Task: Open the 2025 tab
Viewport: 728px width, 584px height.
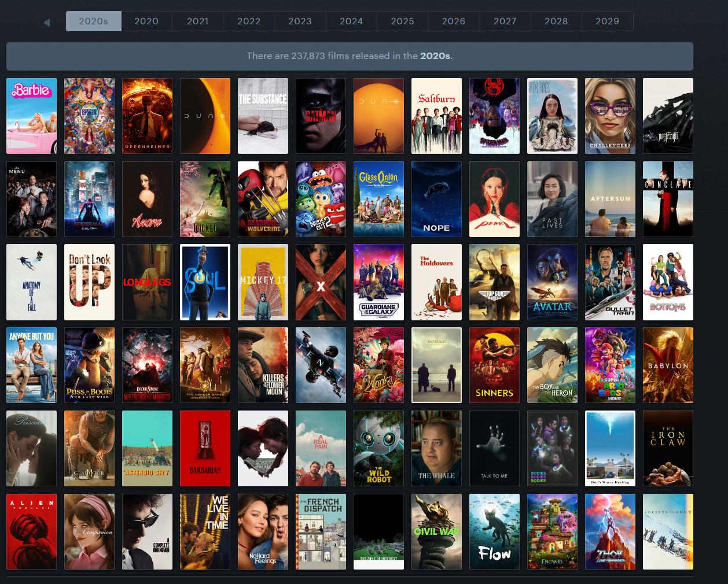Action: coord(402,21)
